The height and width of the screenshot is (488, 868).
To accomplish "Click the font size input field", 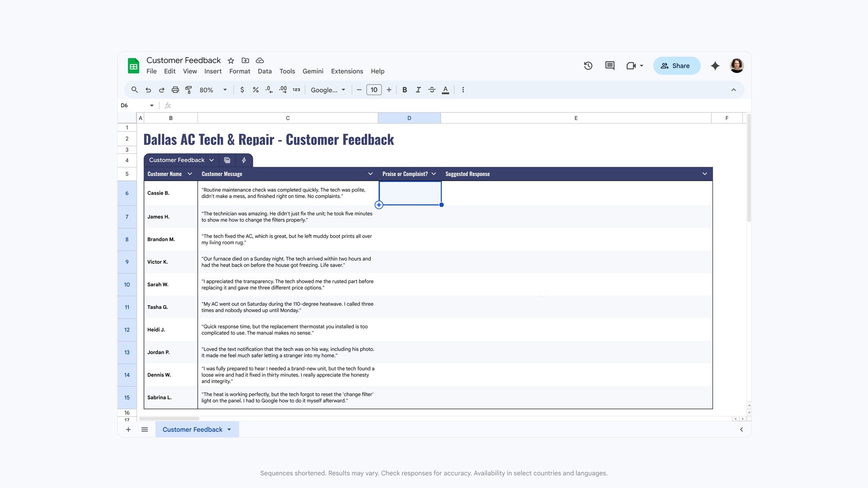I will (x=374, y=90).
